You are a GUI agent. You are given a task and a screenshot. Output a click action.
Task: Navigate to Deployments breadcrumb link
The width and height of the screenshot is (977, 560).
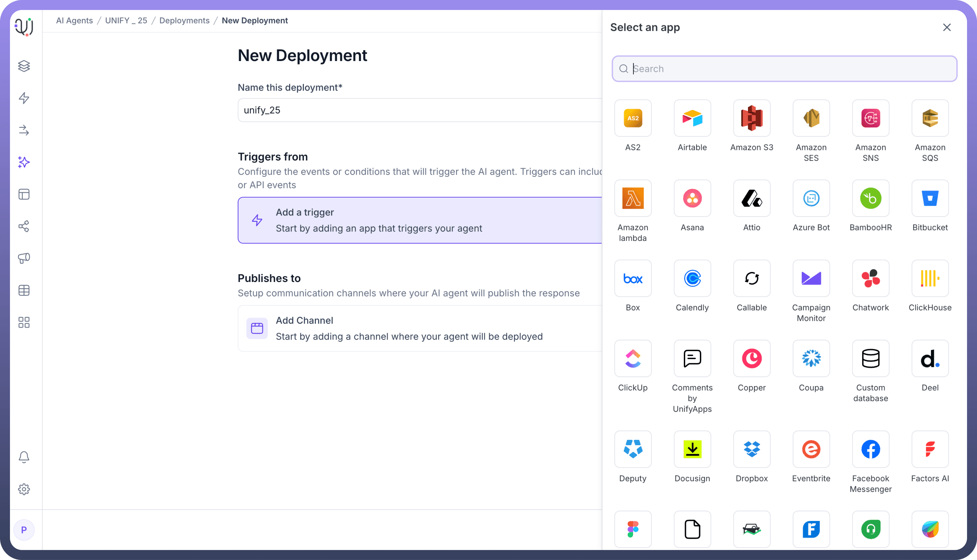pos(184,20)
